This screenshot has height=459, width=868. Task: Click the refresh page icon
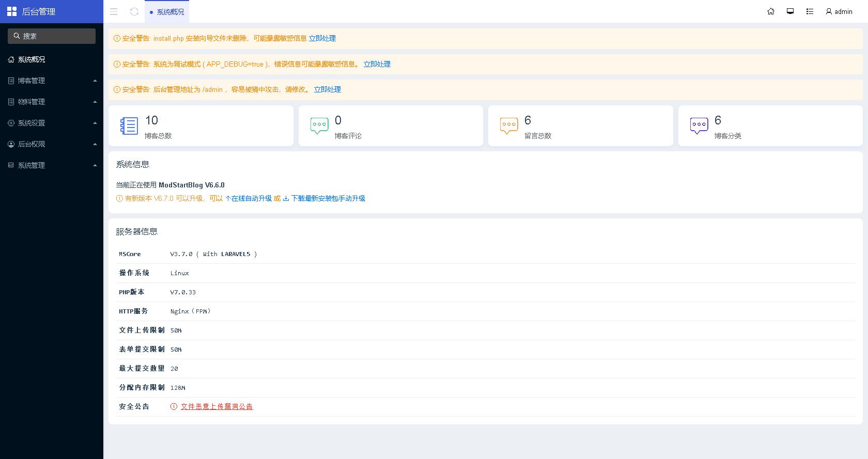click(x=134, y=11)
